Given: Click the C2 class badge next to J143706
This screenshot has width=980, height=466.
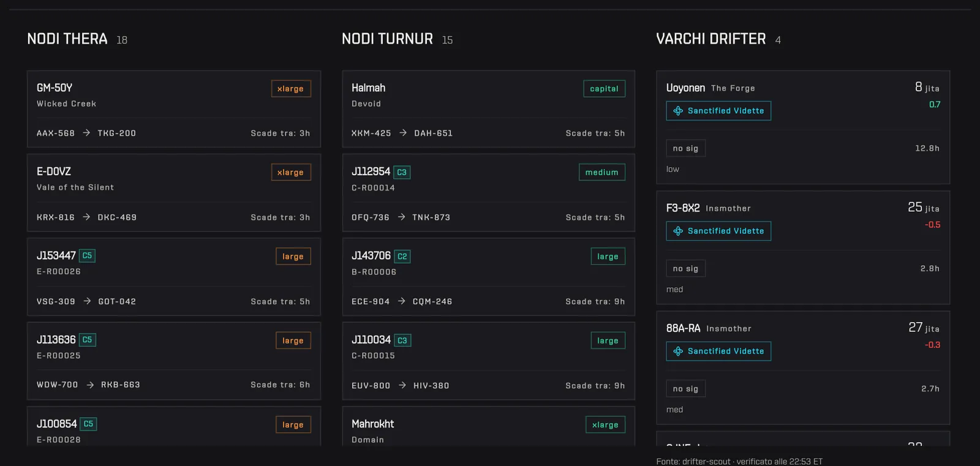Looking at the screenshot, I should [402, 257].
